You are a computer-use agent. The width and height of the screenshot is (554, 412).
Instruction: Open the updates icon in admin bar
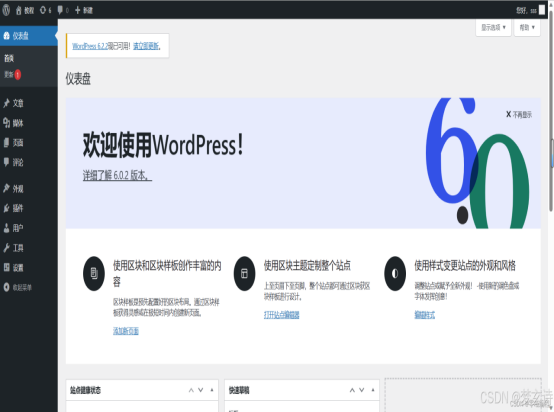click(x=43, y=10)
